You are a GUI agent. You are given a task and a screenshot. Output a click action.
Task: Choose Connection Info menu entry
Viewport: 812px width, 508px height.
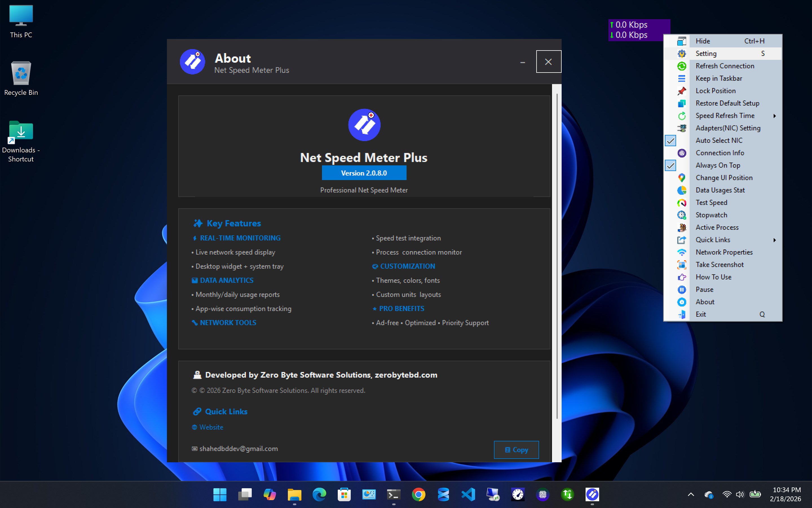(x=723, y=153)
